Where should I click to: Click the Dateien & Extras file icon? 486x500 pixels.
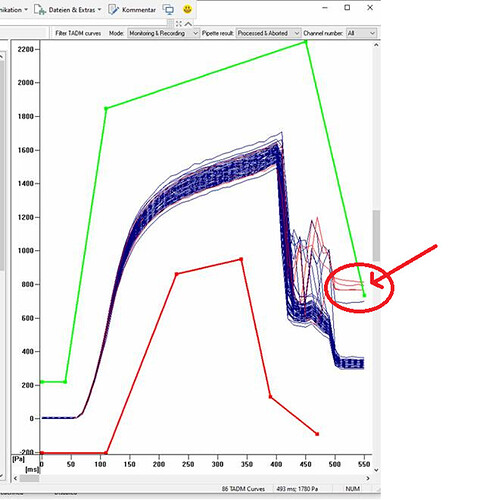click(x=40, y=10)
